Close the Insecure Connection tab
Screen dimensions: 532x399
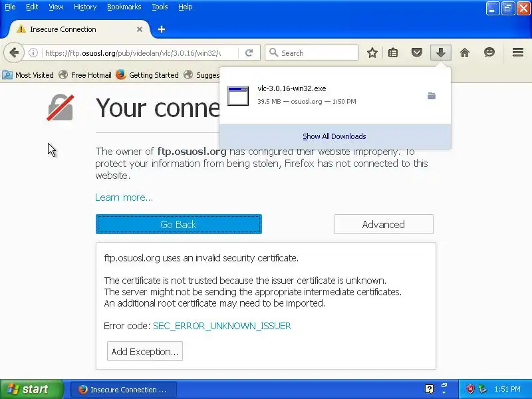(x=140, y=29)
